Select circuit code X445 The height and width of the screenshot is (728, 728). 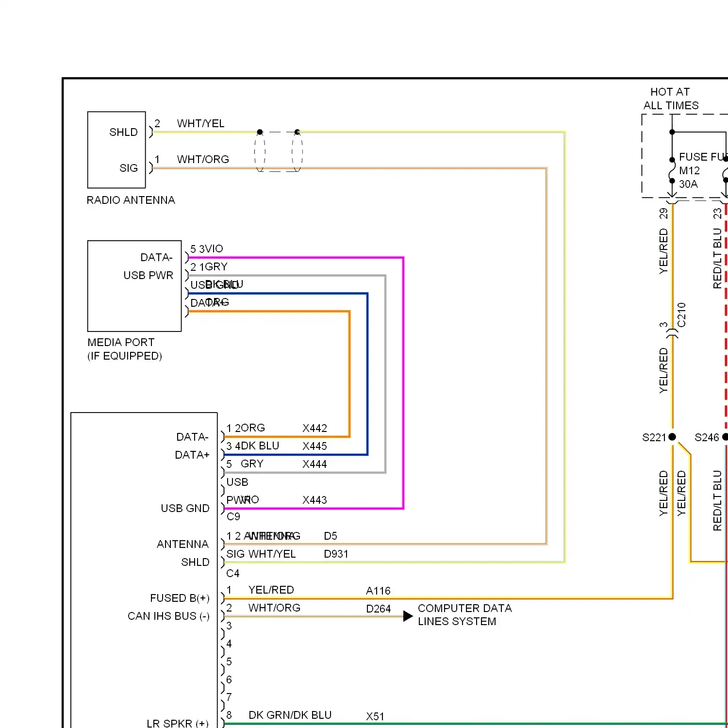point(314,446)
